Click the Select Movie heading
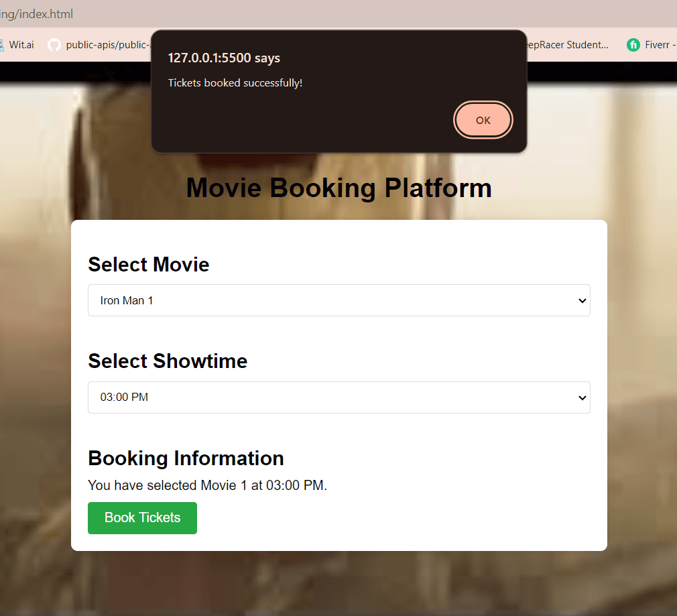Viewport: 677px width, 616px height. click(x=149, y=265)
